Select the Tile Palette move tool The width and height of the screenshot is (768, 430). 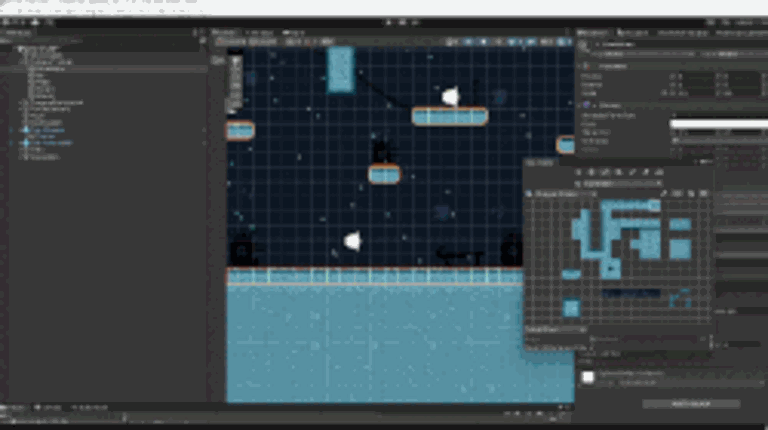point(592,172)
